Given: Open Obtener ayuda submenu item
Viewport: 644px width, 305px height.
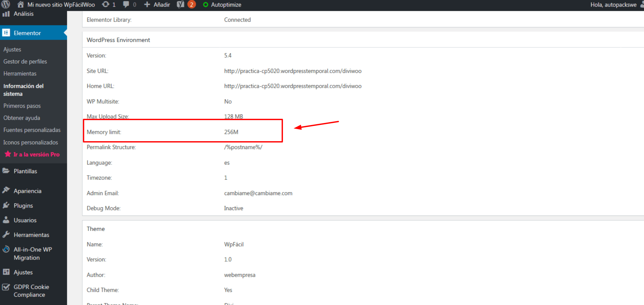Looking at the screenshot, I should (x=22, y=118).
